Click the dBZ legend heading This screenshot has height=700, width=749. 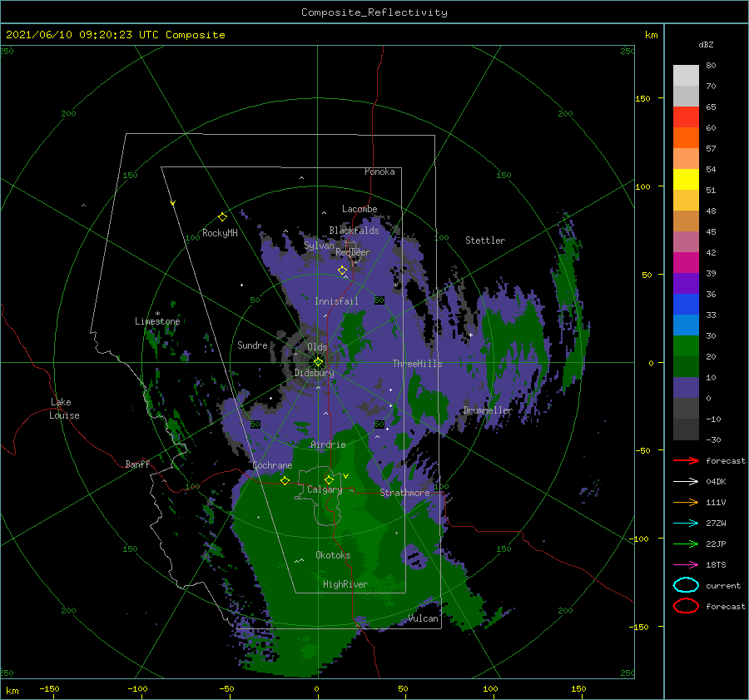coord(706,44)
